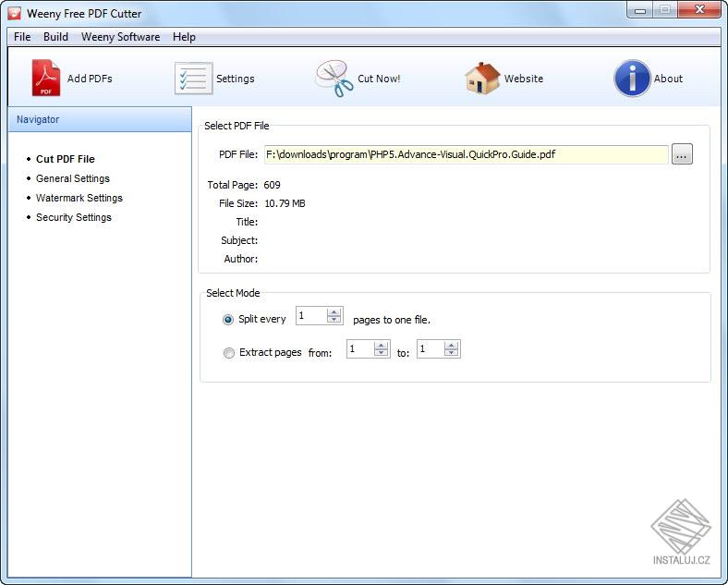This screenshot has width=728, height=585.
Task: Increase the Extract pages to value
Action: tap(451, 346)
